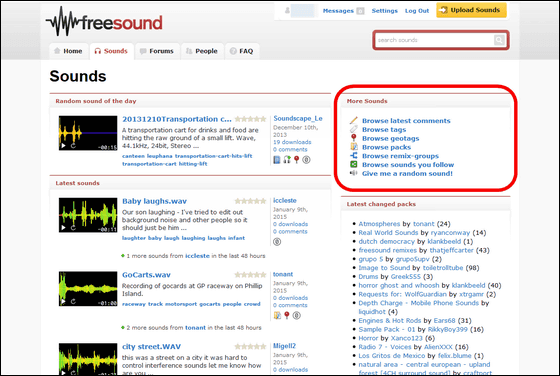Open Messages in the top bar
Viewport: 560px width, 376px height.
point(338,11)
